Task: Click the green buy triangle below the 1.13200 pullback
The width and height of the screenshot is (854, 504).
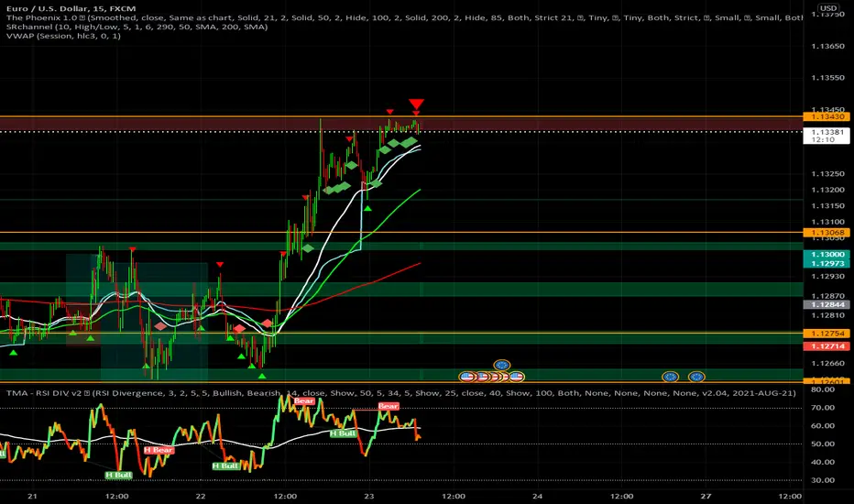Action: [367, 209]
